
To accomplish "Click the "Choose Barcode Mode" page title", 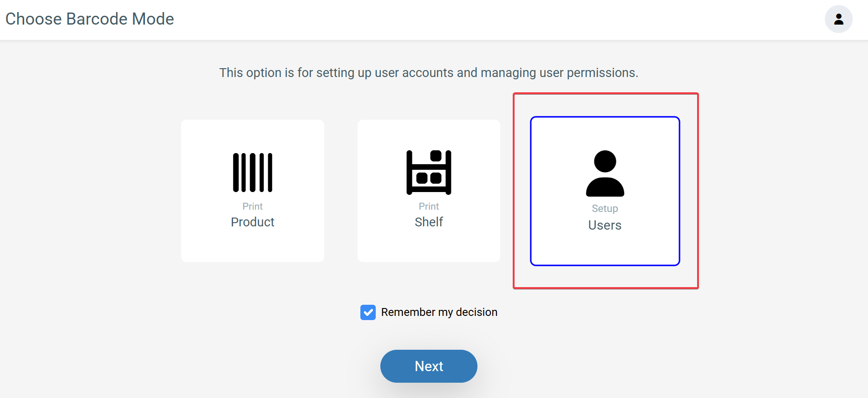I will [90, 19].
